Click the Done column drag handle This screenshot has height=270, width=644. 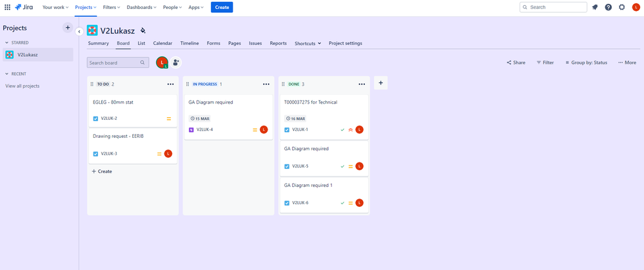[283, 84]
